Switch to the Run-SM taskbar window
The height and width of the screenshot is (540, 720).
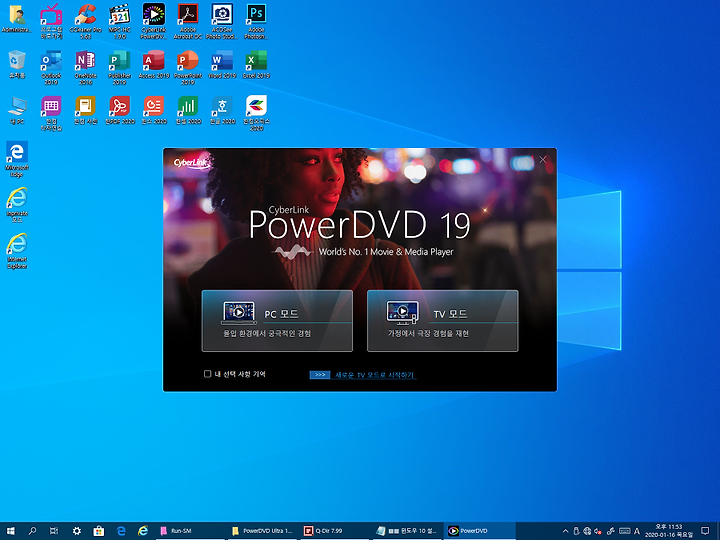tap(189, 531)
